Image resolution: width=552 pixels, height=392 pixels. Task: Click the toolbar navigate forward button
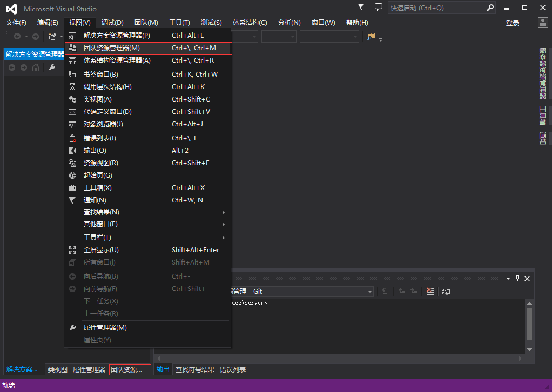pos(36,36)
